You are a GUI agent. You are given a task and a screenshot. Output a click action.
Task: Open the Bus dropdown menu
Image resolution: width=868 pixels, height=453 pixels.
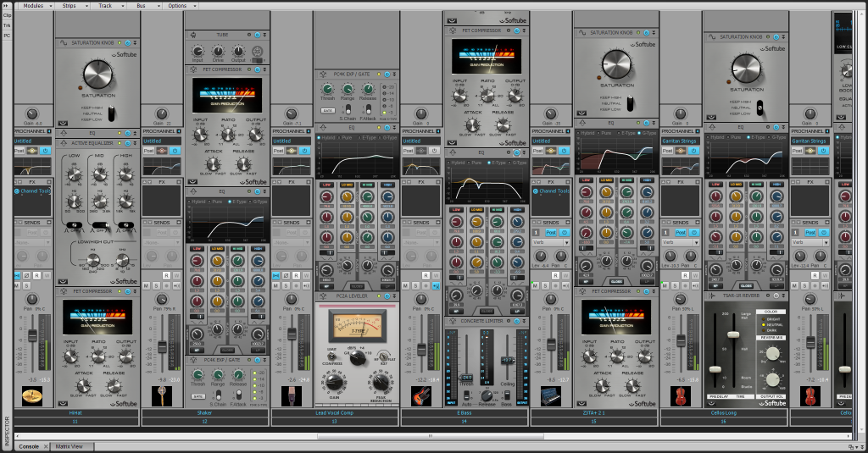click(145, 6)
